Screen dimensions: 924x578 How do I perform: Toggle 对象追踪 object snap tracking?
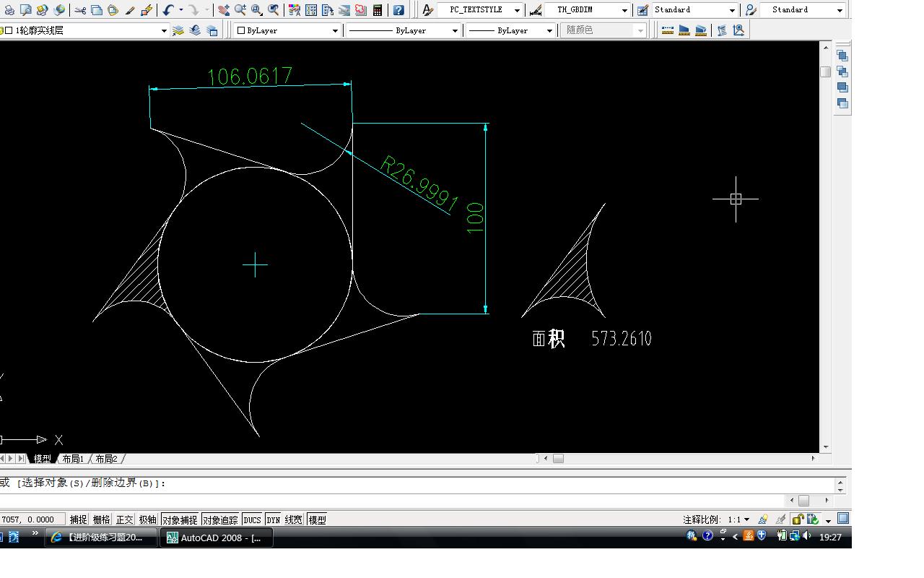[220, 519]
